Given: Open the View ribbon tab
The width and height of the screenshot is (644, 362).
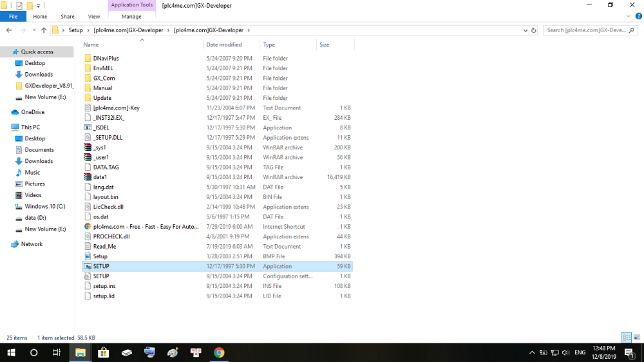Looking at the screenshot, I should click(x=94, y=17).
